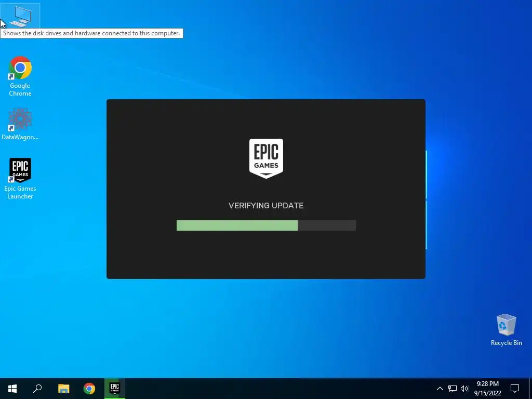Viewport: 532px width, 399px height.
Task: Select the Recycle Bin desktop icon
Action: click(506, 330)
